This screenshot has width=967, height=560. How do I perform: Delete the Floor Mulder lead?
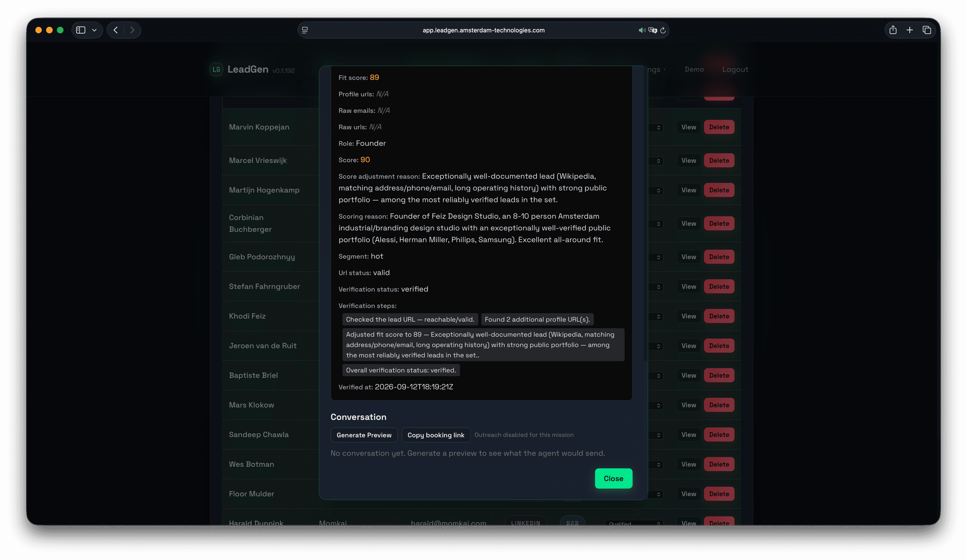coord(719,494)
